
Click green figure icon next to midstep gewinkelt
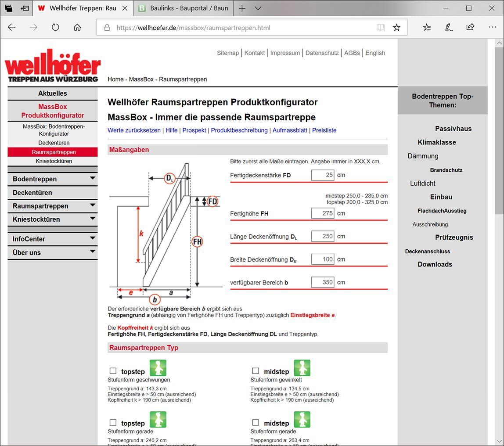coord(302,368)
